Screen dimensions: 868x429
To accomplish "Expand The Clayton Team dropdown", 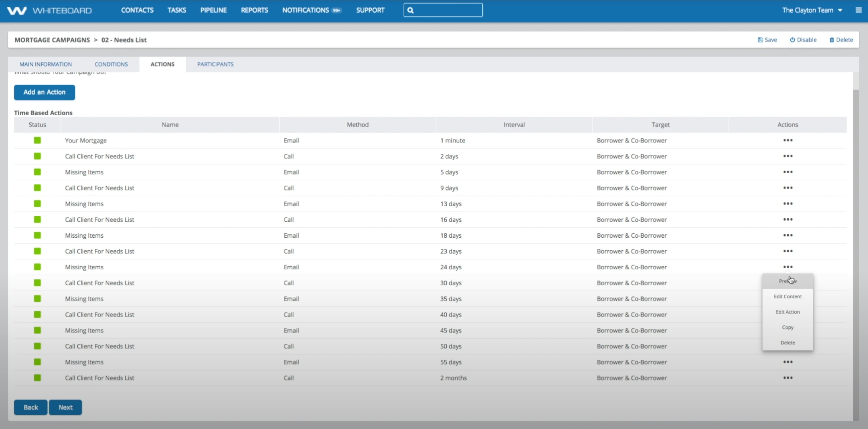I will click(x=812, y=10).
